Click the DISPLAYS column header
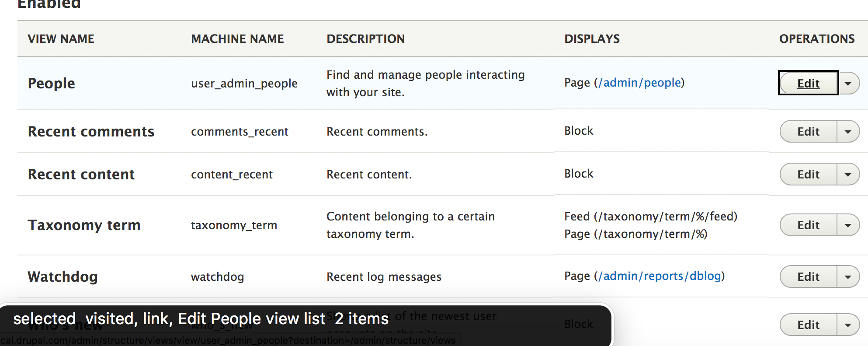Image resolution: width=868 pixels, height=346 pixels. [592, 38]
